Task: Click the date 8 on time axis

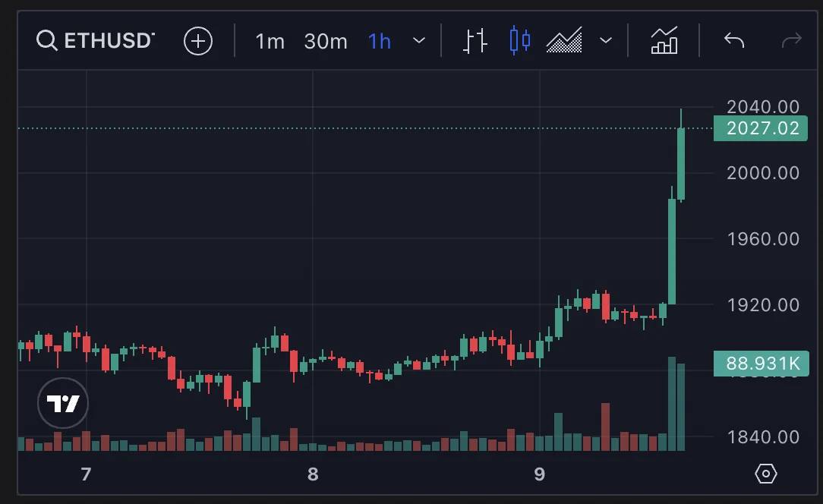Action: click(313, 475)
